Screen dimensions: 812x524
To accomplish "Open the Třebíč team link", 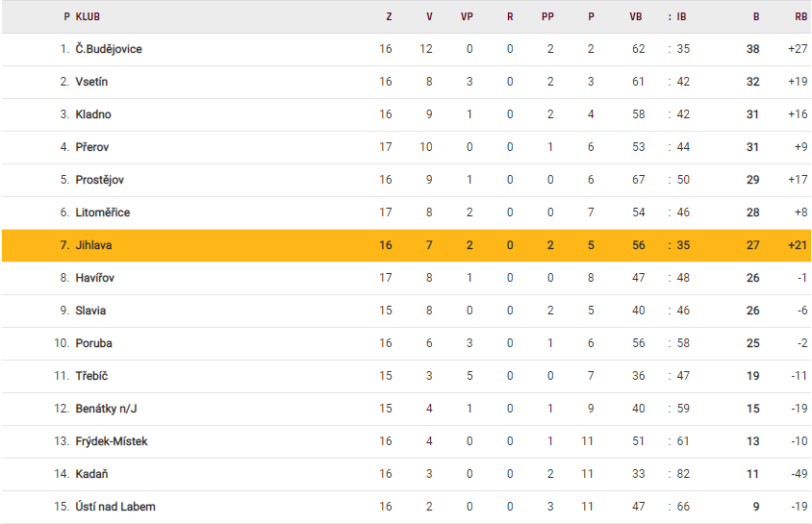I will [x=91, y=376].
